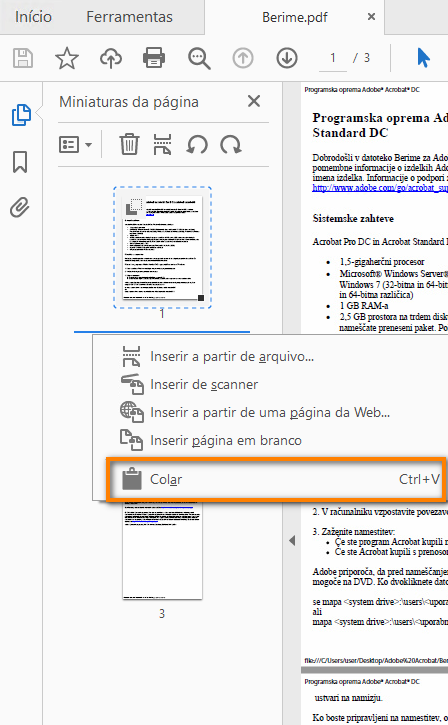Viewport: 448px width, 725px height.
Task: Select the page 1 thumbnail
Action: [x=162, y=247]
